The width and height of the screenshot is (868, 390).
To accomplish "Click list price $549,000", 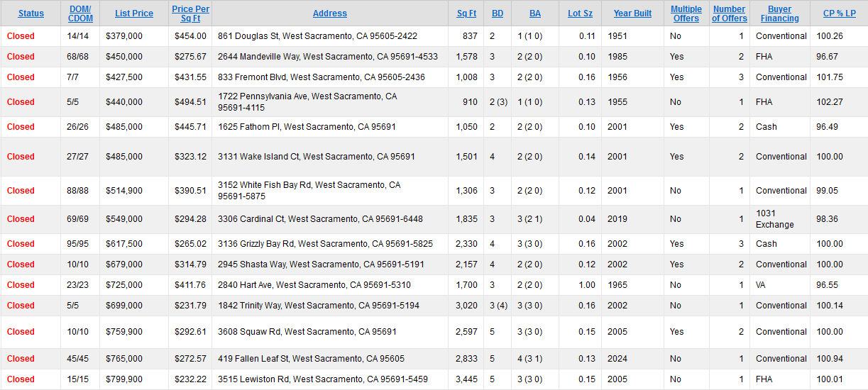I will coord(124,219).
